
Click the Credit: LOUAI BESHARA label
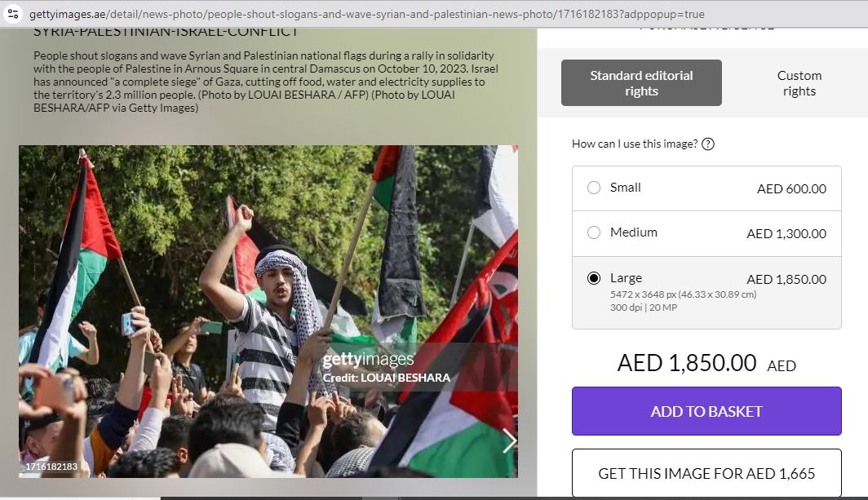387,378
